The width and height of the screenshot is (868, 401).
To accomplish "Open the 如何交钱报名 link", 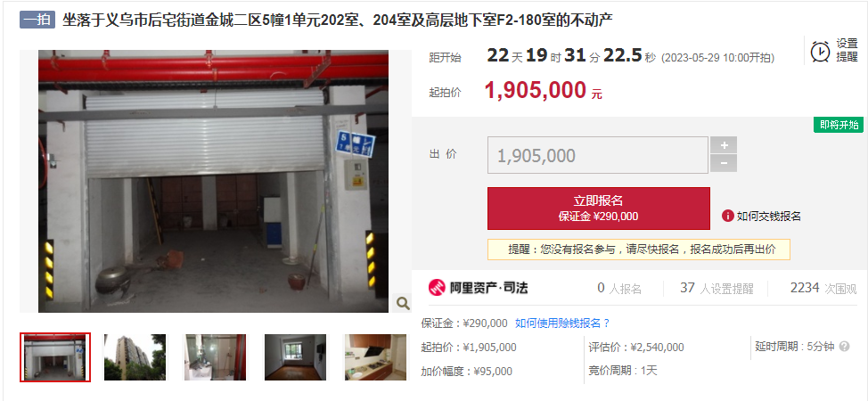I will tap(768, 217).
